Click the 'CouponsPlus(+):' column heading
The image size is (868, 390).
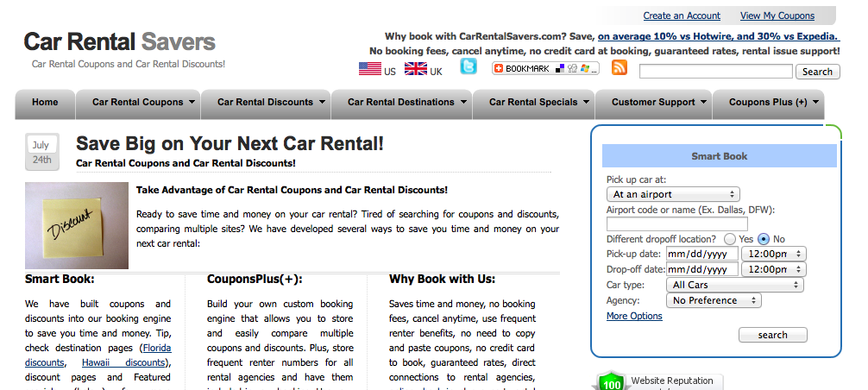coord(255,280)
